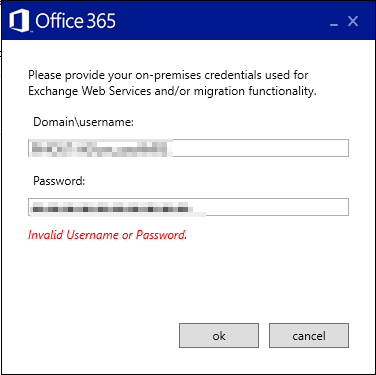Close the dialog using the X icon

353,21
